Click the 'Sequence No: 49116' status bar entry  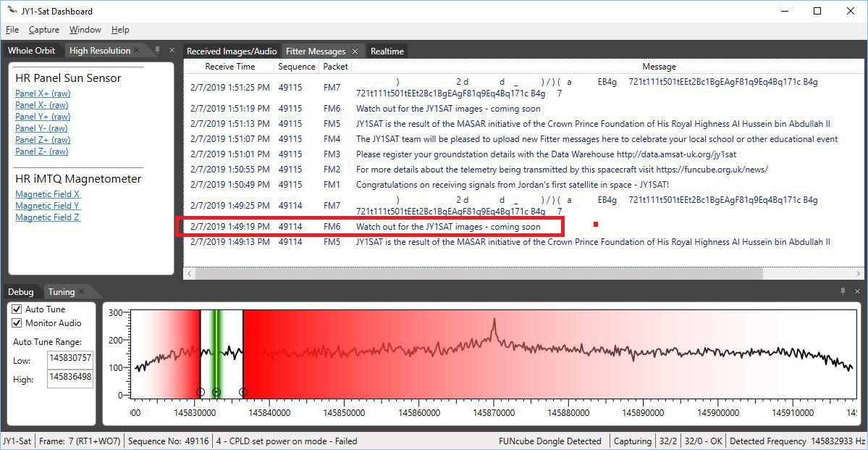(168, 441)
